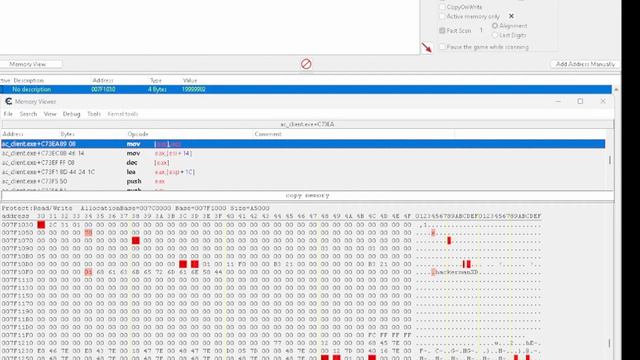Close the Memory Viewer window
Viewport: 640px width, 360px height.
pyautogui.click(x=603, y=101)
